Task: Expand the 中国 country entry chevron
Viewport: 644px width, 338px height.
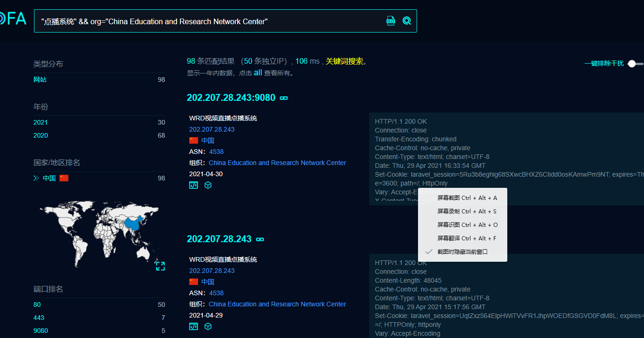Action: coord(36,178)
